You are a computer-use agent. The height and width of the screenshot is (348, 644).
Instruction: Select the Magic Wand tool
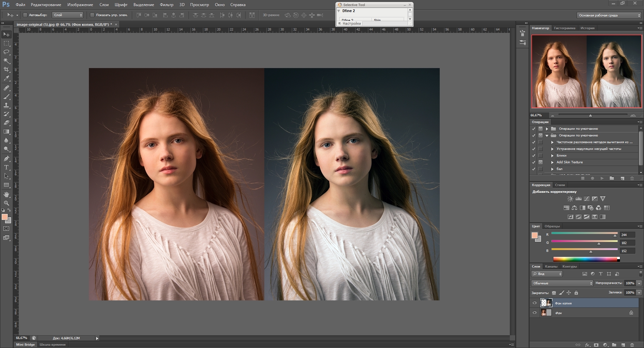(6, 61)
